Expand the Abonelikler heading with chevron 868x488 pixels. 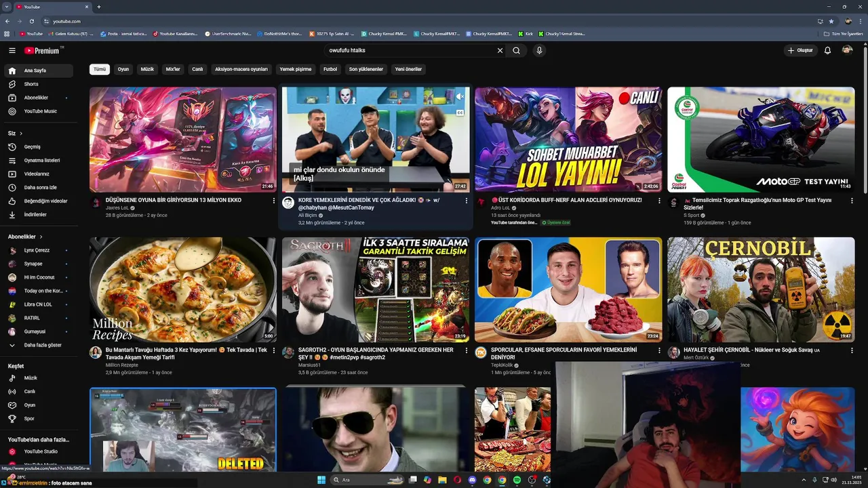pos(41,237)
